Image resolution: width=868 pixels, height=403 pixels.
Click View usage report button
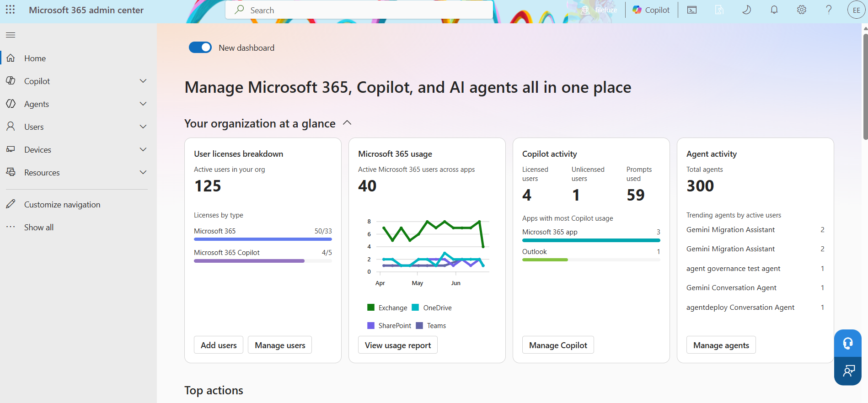point(398,345)
